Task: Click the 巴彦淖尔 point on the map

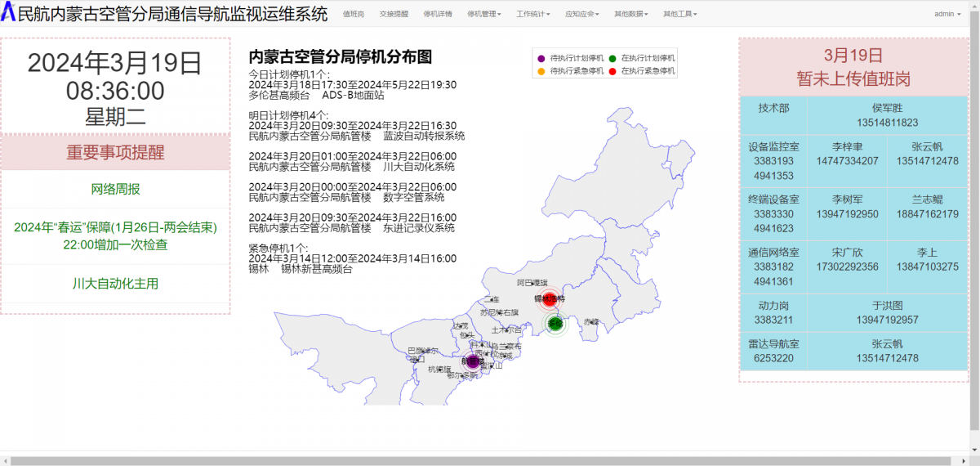Action: coord(423,351)
